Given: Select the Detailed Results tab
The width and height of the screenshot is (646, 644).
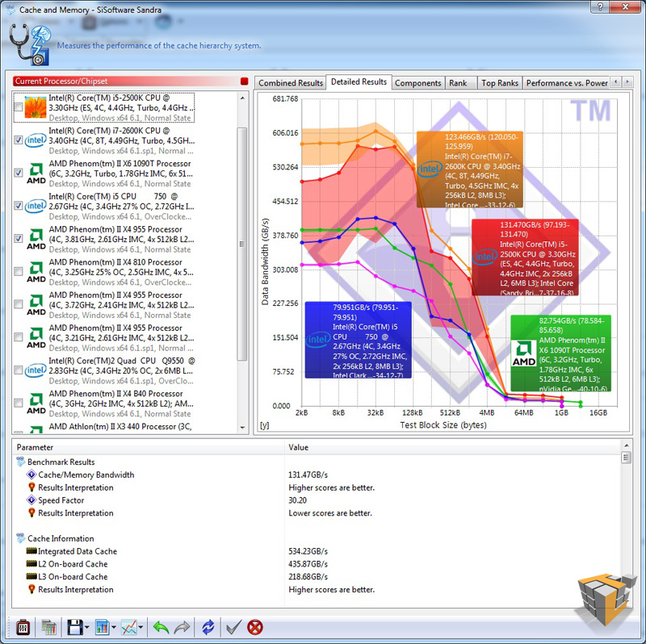Looking at the screenshot, I should tap(359, 82).
